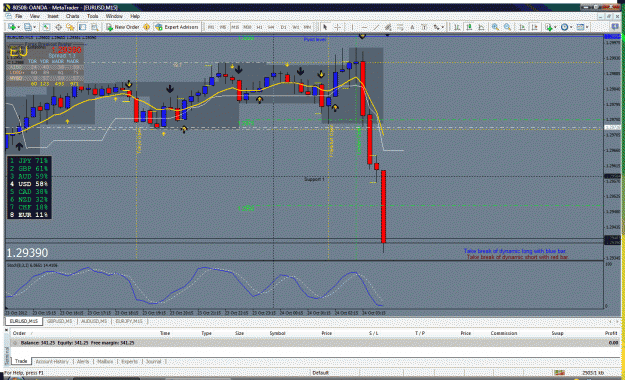Image resolution: width=625 pixels, height=380 pixels.
Task: Select the M1 timeframe button
Action: [x=211, y=27]
